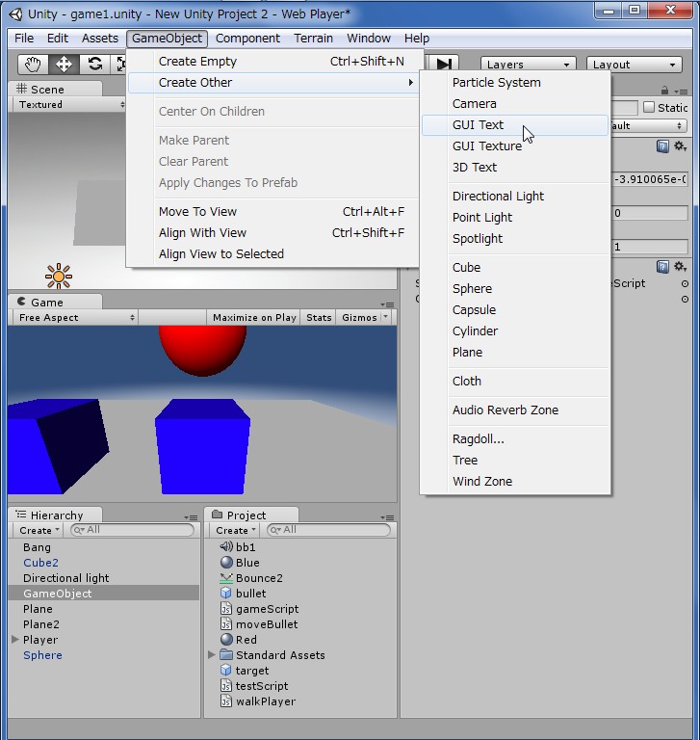Choose GUI Text from the submenu
This screenshot has height=740, width=700.
click(x=478, y=124)
